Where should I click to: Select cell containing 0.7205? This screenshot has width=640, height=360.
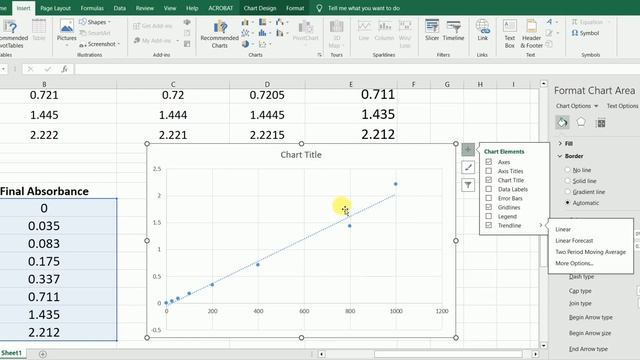[267, 95]
